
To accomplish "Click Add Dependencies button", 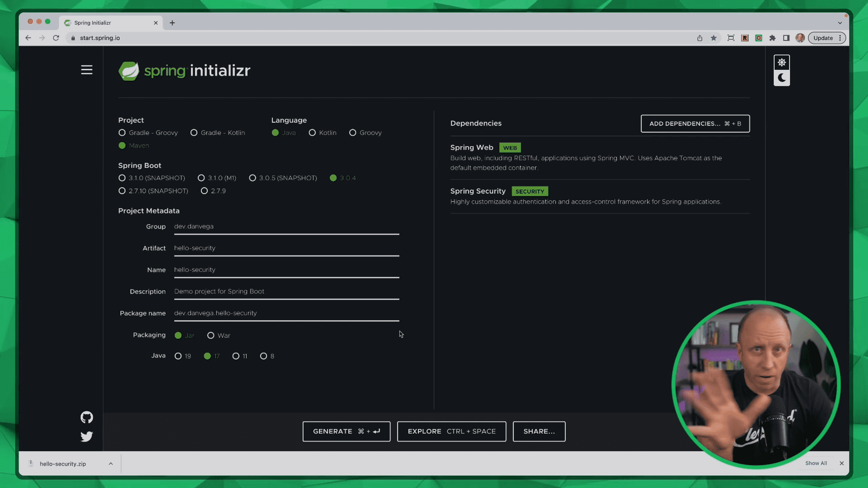I will pos(695,124).
